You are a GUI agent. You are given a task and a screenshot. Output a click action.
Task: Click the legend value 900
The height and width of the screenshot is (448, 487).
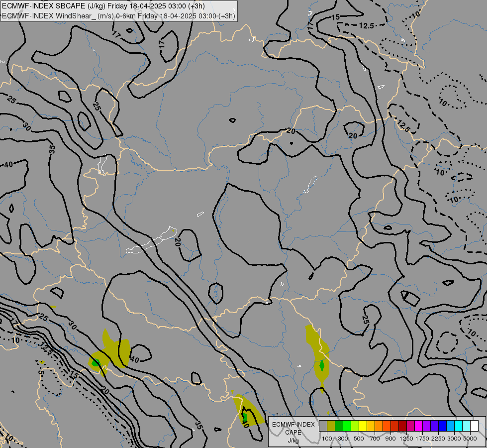coord(390,439)
